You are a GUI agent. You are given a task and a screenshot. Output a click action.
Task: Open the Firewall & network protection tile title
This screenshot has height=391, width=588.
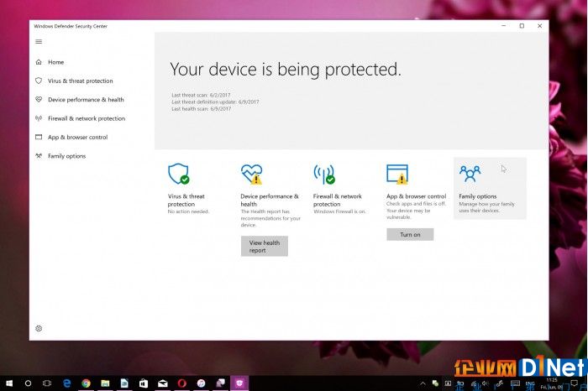(338, 200)
